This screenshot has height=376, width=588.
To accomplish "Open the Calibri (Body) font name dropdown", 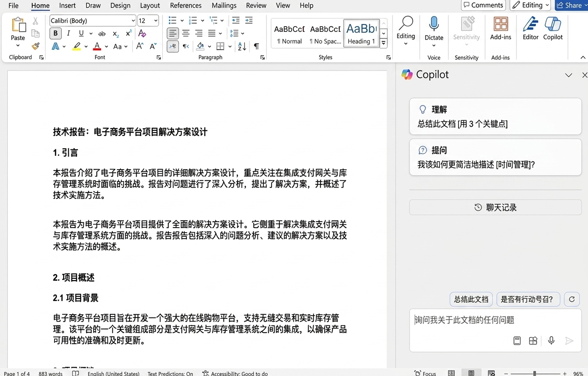I will 133,21.
